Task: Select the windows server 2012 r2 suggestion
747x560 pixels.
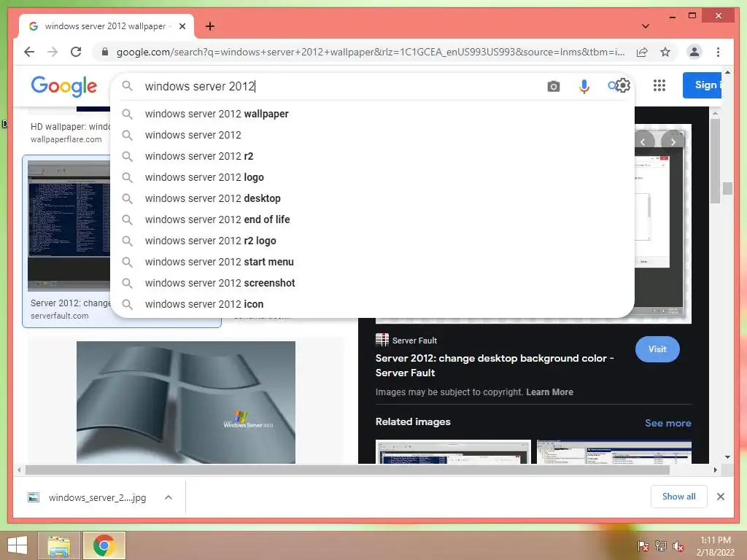Action: [371, 156]
